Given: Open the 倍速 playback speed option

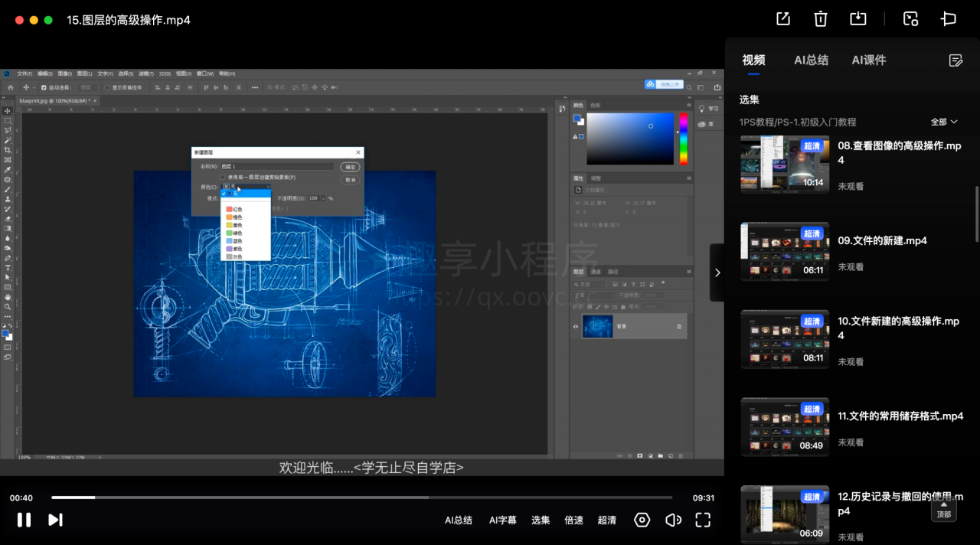Looking at the screenshot, I should (x=573, y=520).
